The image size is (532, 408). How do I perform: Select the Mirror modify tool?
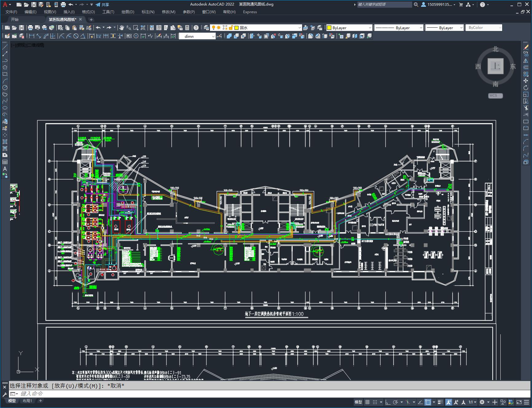tap(526, 61)
